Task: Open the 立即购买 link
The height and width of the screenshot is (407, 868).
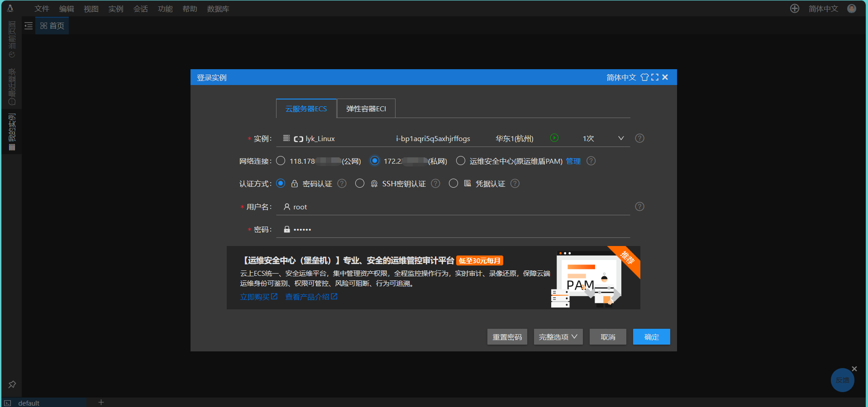Action: pos(259,297)
